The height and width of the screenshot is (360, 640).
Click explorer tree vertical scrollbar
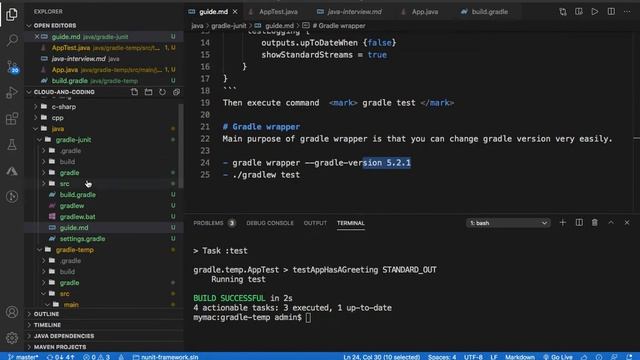181,146
